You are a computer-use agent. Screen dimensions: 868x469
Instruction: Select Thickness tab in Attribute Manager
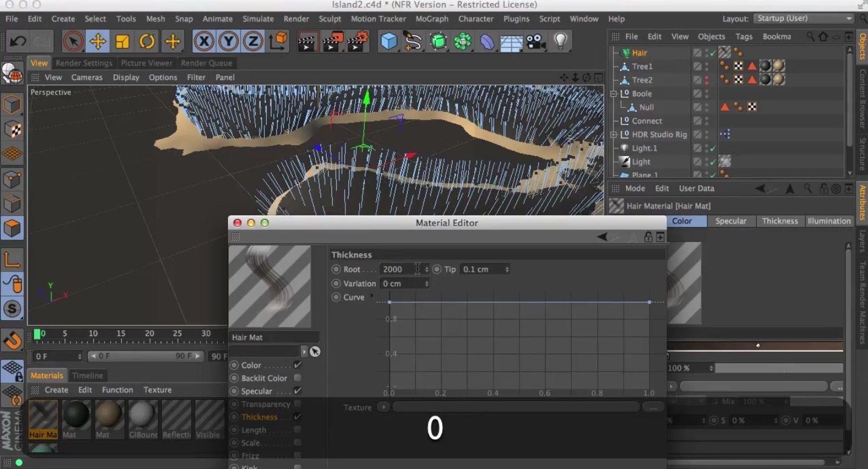[780, 221]
